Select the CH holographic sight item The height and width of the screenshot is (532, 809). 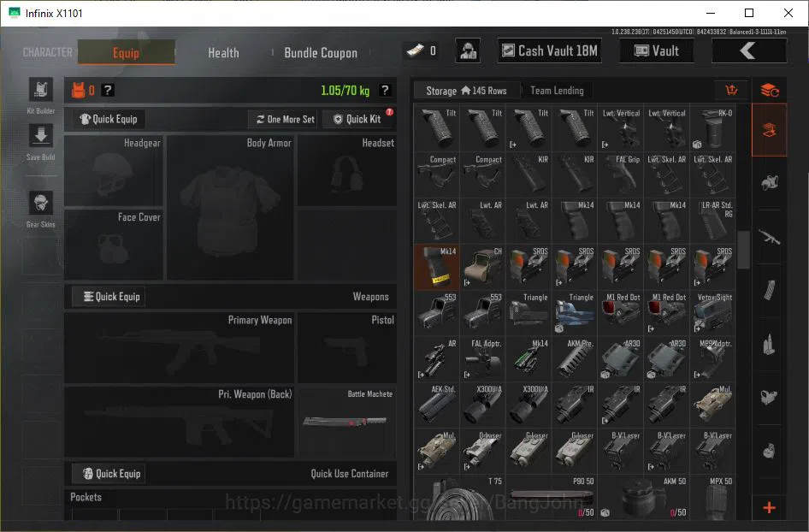point(482,268)
